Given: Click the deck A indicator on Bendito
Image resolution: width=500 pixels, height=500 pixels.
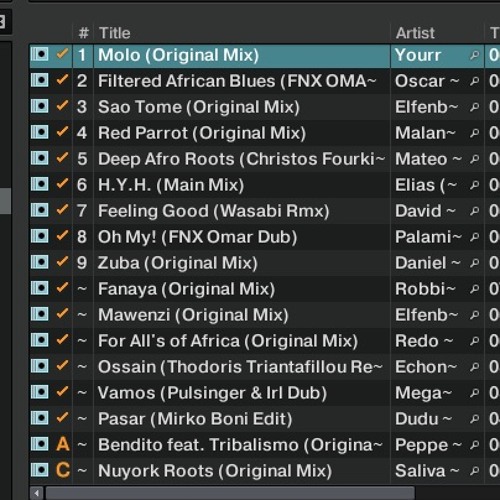Looking at the screenshot, I should [63, 444].
